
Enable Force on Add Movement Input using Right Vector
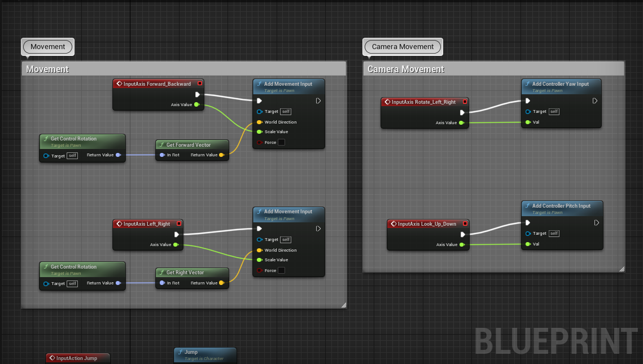(x=281, y=271)
